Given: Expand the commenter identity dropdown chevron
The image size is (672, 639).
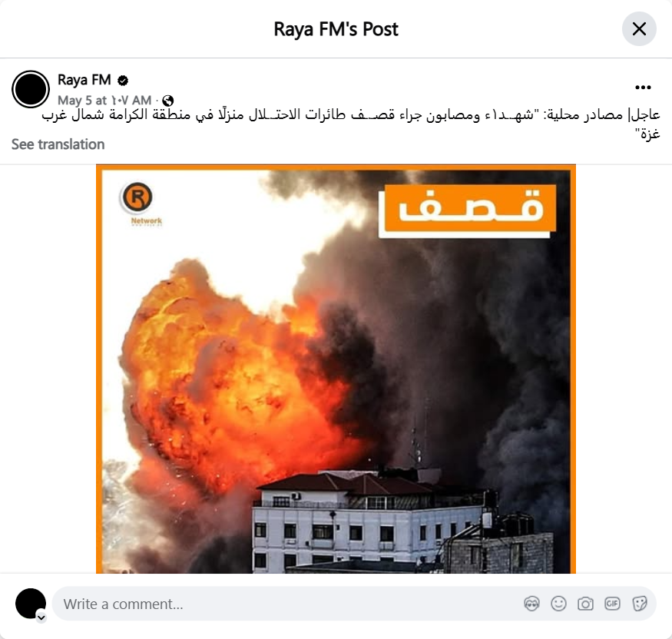Looking at the screenshot, I should click(41, 617).
